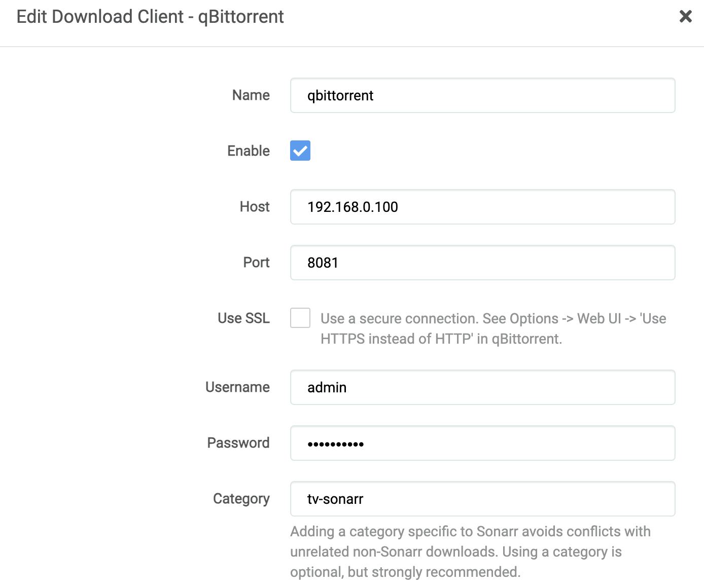Click the 'Enable' label
This screenshot has height=588, width=704.
tap(249, 151)
